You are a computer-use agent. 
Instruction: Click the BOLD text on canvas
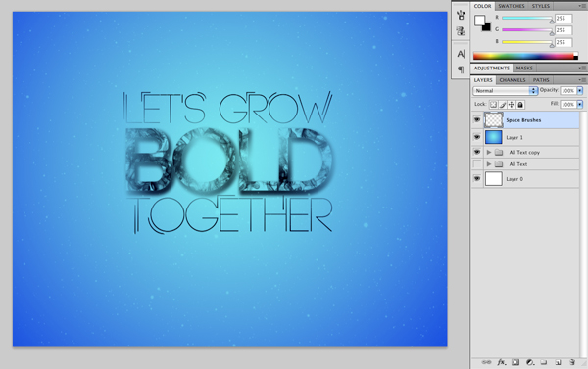[228, 161]
